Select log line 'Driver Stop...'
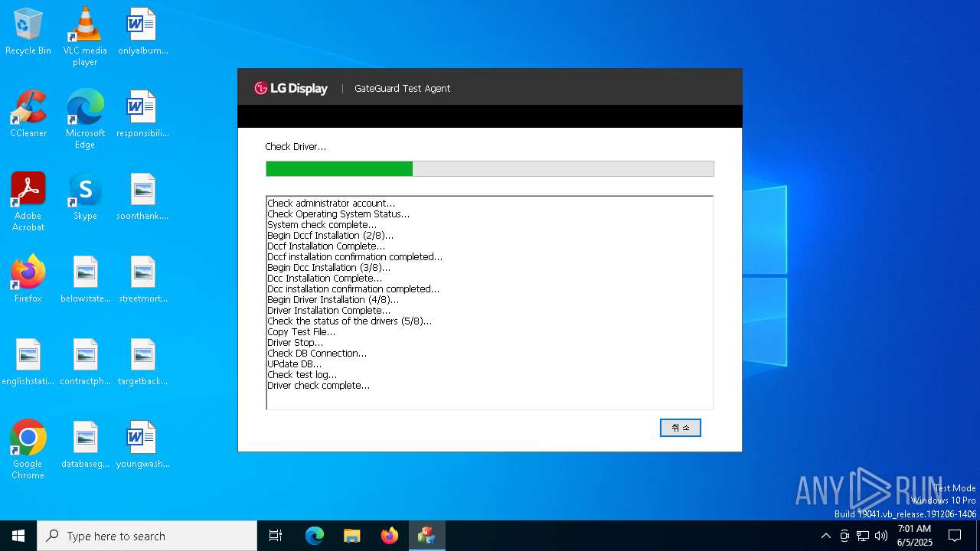 [295, 342]
